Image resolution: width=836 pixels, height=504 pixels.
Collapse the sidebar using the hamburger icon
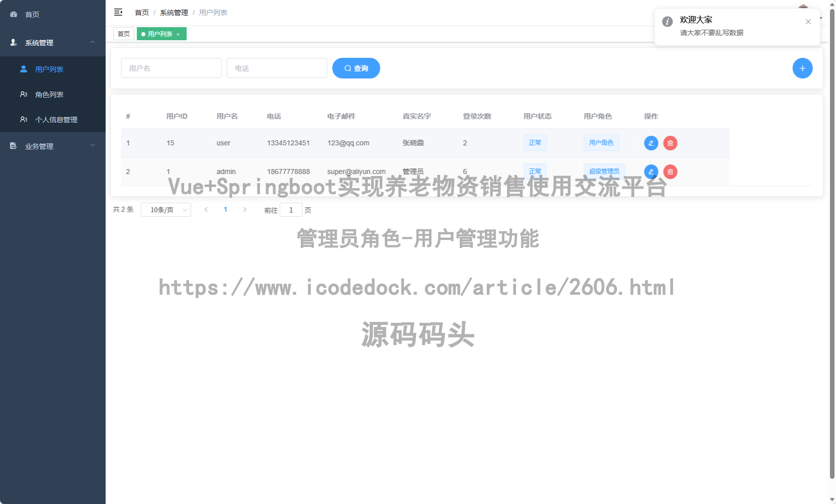pyautogui.click(x=118, y=12)
